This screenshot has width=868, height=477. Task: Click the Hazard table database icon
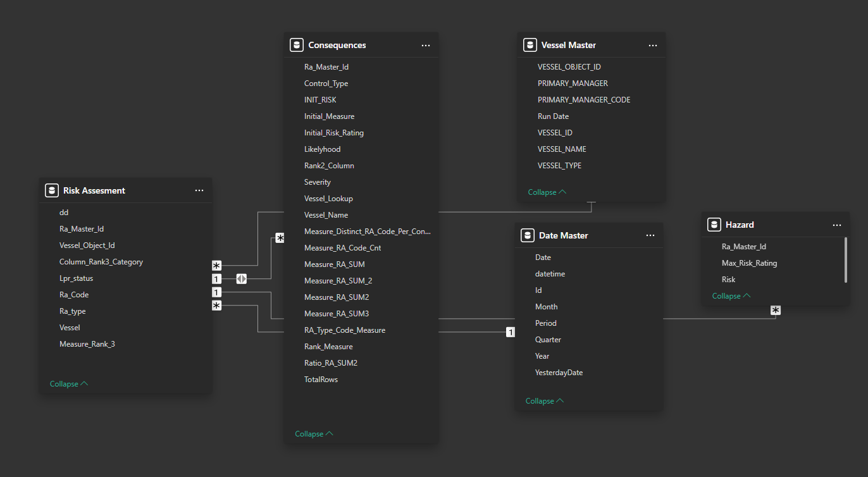point(714,225)
